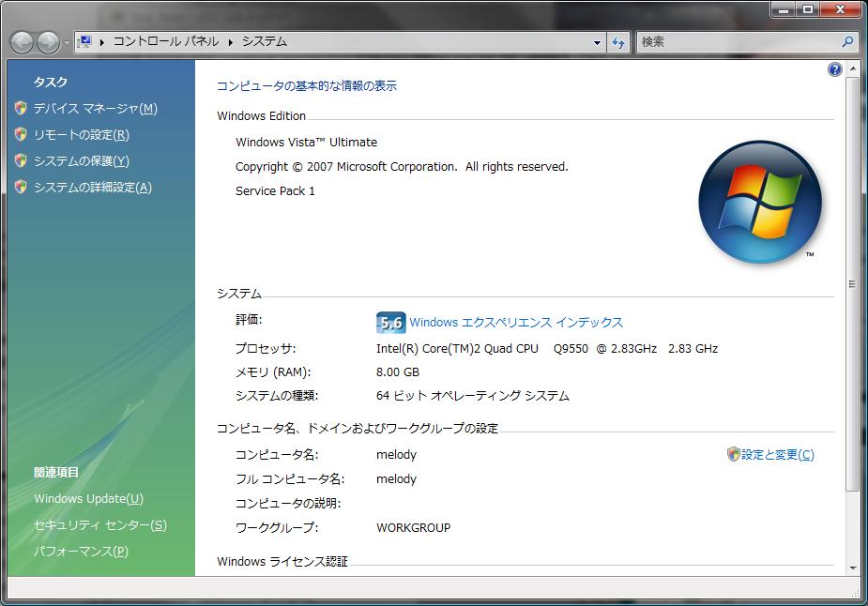868x606 pixels.
Task: Click the Windows ライセンス認証 section heading
Action: click(x=282, y=562)
